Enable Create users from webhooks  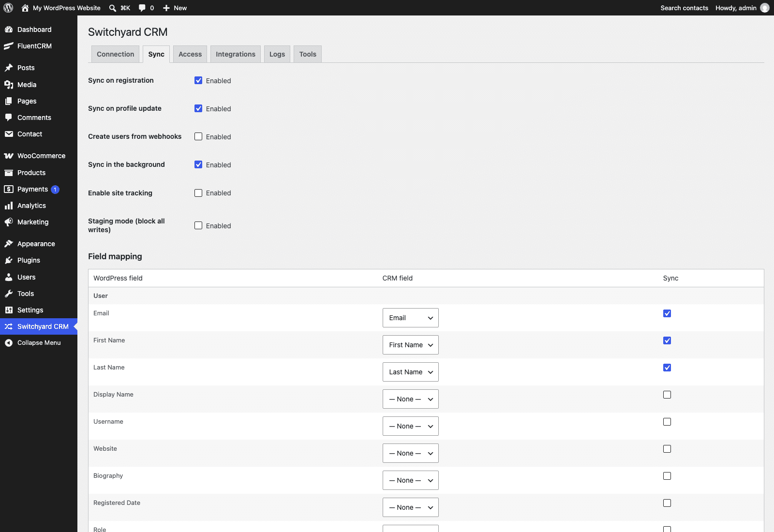[198, 136]
